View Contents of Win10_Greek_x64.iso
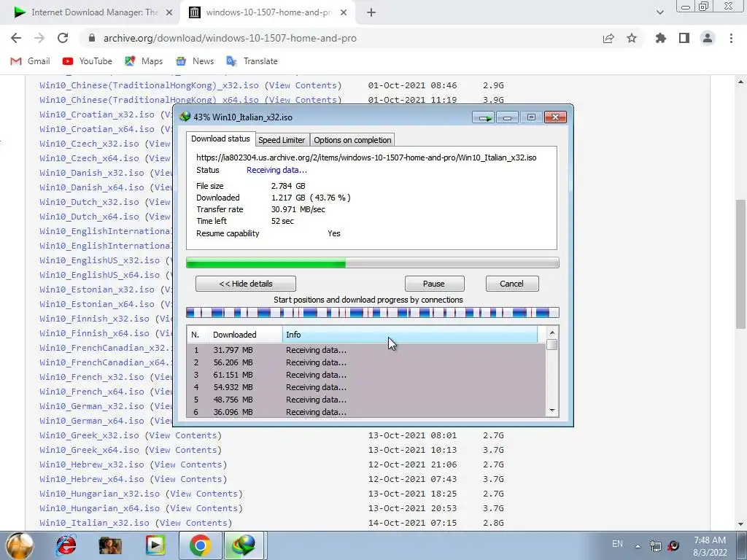 pyautogui.click(x=183, y=450)
